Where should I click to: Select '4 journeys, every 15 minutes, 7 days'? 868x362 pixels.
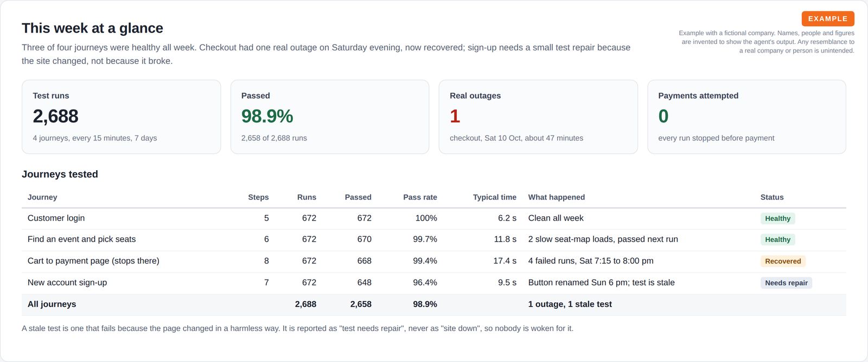coord(95,138)
